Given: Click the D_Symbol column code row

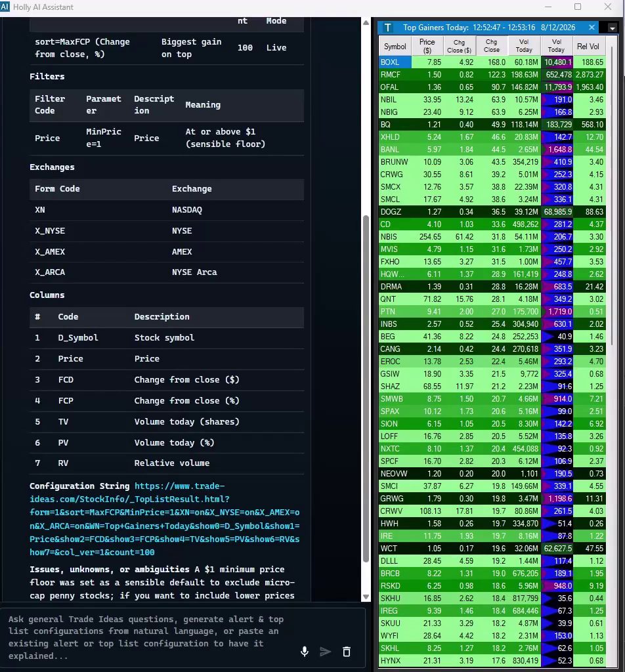Looking at the screenshot, I should (166, 338).
